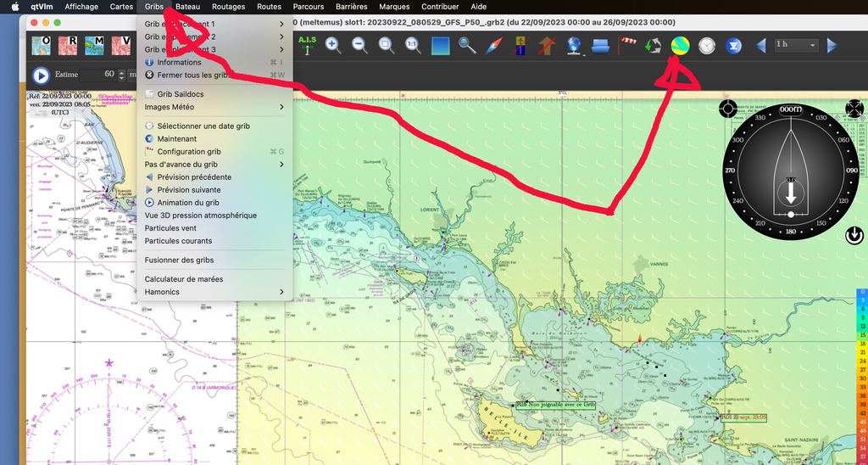Choose Sélectionner une date grib

click(214, 126)
